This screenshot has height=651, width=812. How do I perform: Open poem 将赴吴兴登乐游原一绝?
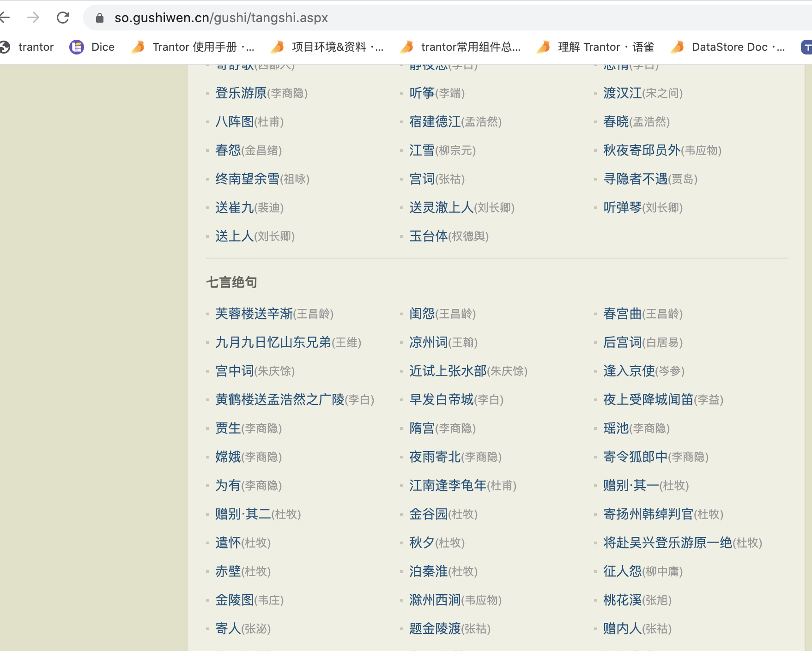(x=668, y=543)
